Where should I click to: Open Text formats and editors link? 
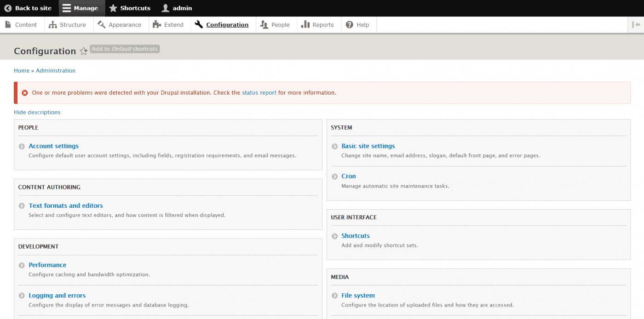click(66, 206)
